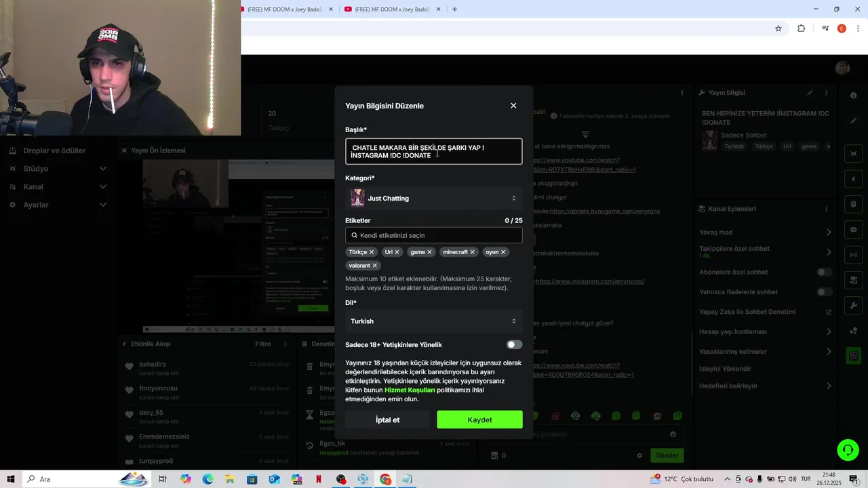Click the İptal et button
Screen dimensions: 868x488
(387, 420)
